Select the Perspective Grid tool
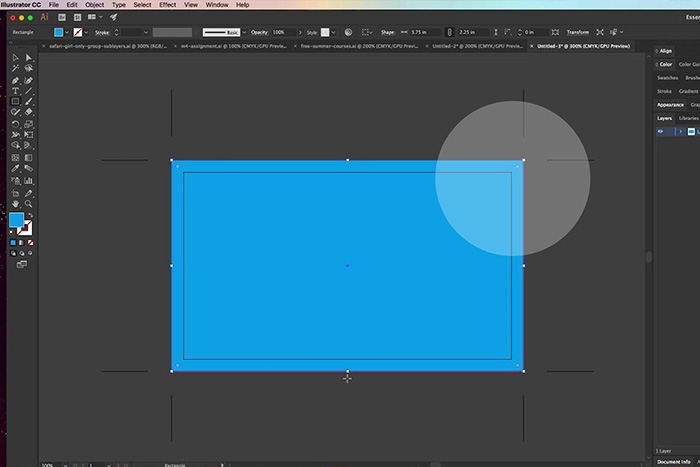700x467 pixels. [29, 146]
